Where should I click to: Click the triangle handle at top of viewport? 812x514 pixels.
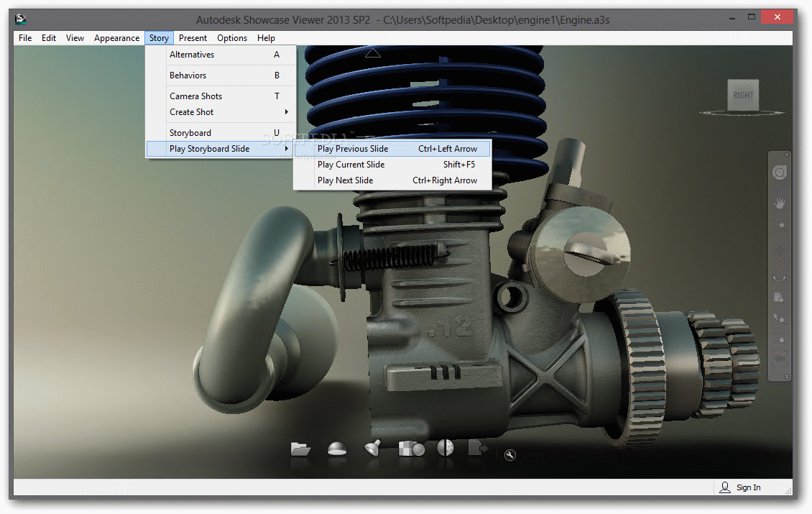click(373, 52)
